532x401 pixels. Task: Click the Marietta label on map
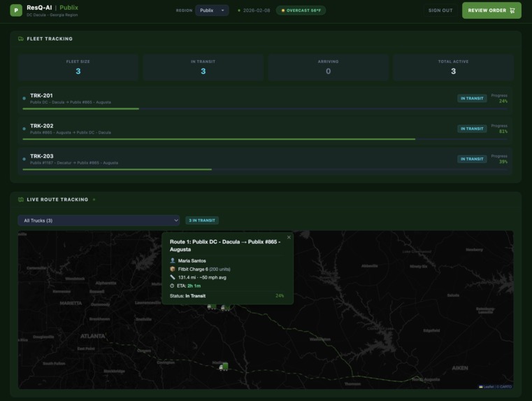pyautogui.click(x=71, y=303)
